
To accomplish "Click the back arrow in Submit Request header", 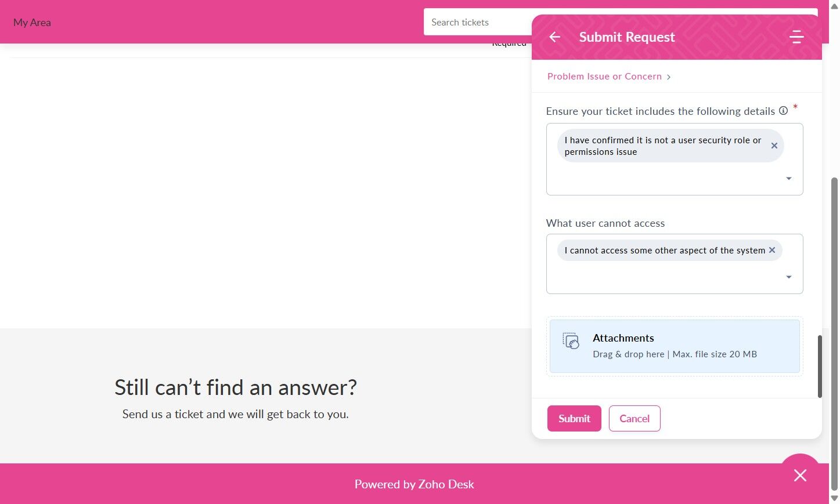I will point(555,37).
